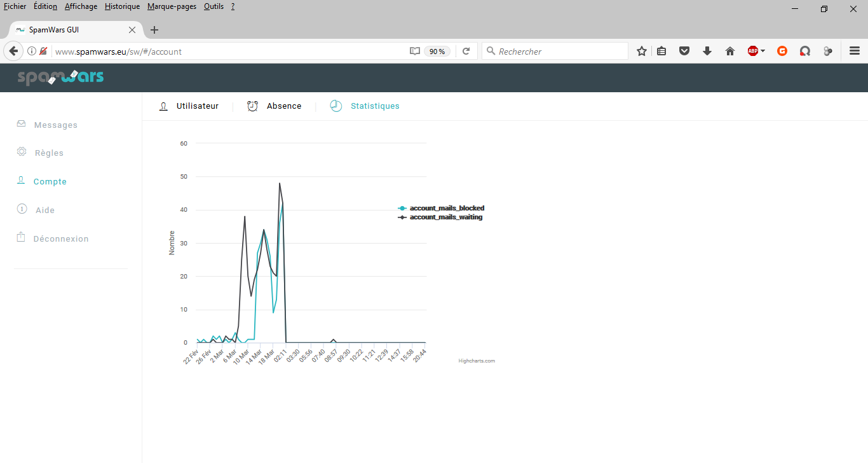868x463 pixels.
Task: Expand the Adblock Plus dropdown arrow
Action: click(x=763, y=51)
